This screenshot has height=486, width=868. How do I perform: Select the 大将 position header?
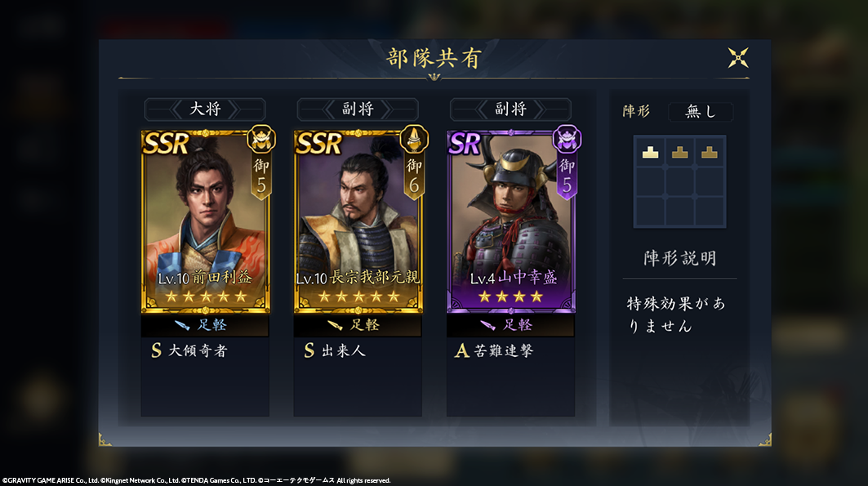205,109
